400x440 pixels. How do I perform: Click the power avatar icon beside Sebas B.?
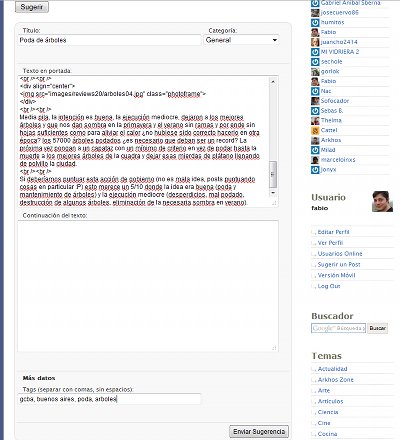click(315, 111)
